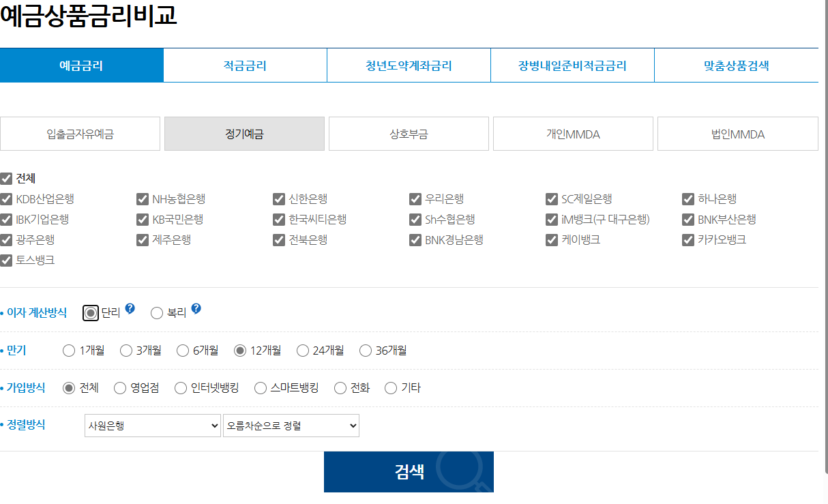Switch to the 적금금리 tab

(x=245, y=65)
